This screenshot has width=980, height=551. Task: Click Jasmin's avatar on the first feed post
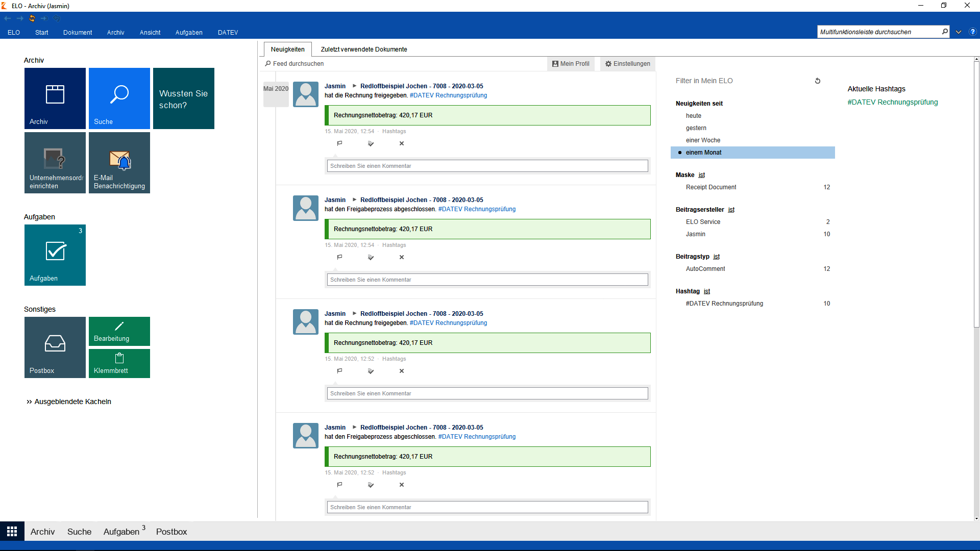click(x=306, y=94)
